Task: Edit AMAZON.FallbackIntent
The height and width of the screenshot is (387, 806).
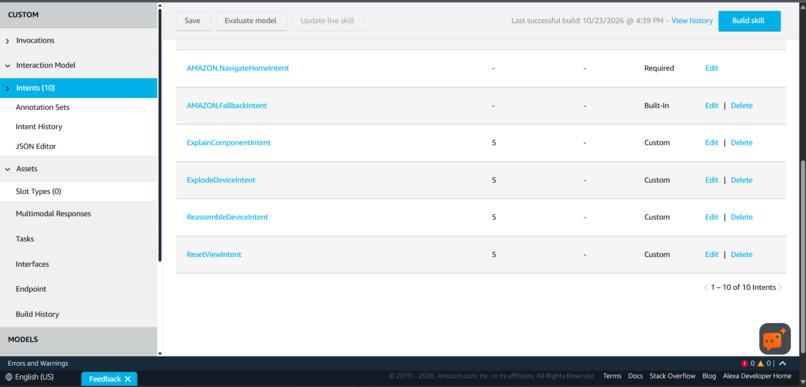Action: click(x=711, y=105)
